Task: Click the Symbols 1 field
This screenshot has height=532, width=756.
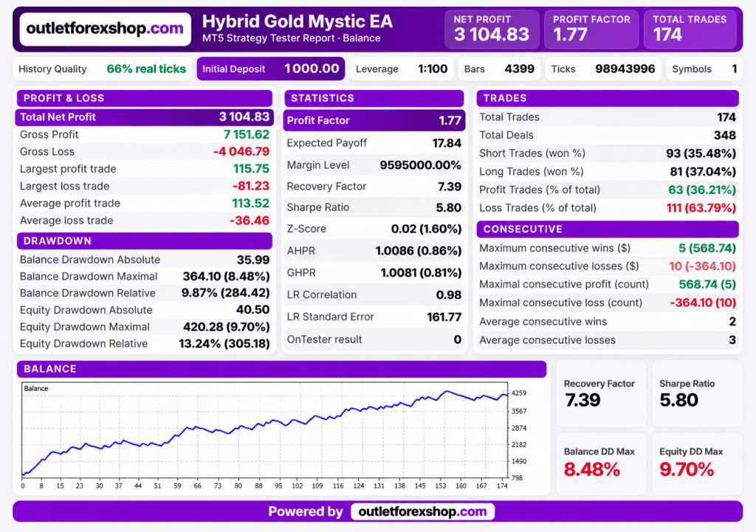Action: tap(704, 69)
